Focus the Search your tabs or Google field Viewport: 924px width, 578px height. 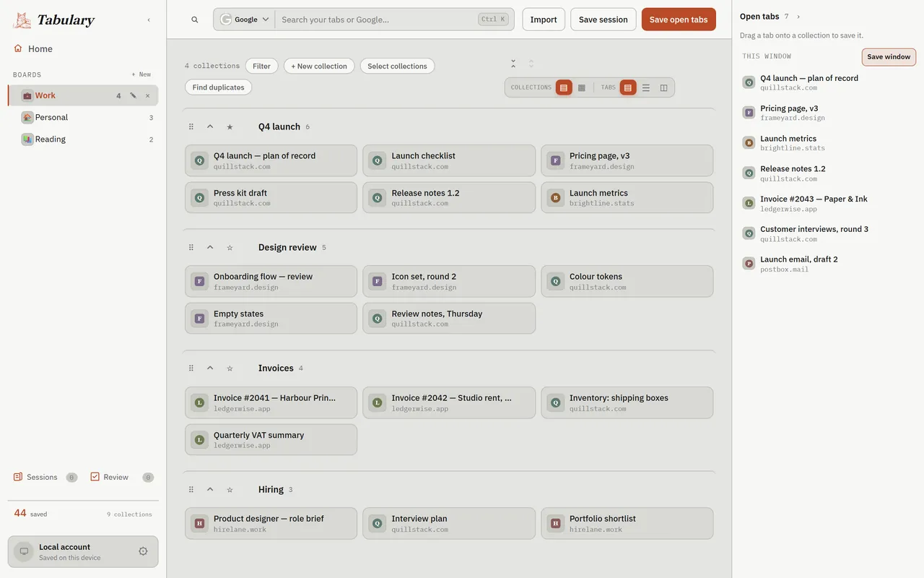point(377,20)
